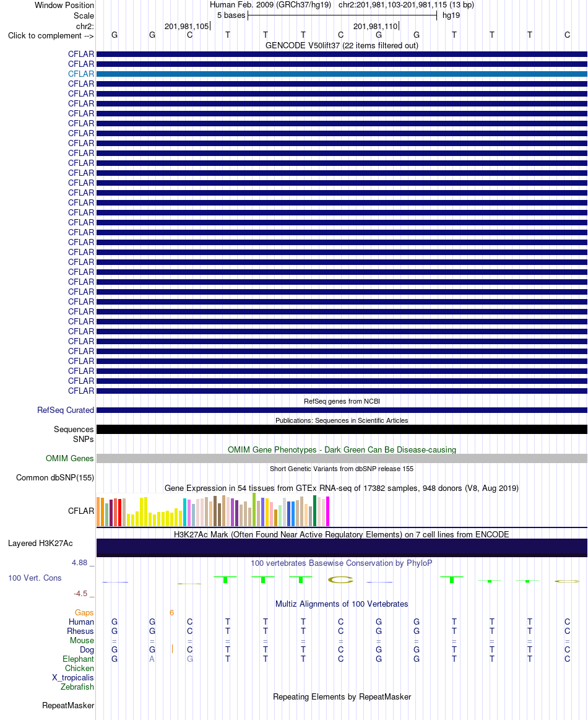Select the 'Mouse' alignment row label

click(82, 640)
